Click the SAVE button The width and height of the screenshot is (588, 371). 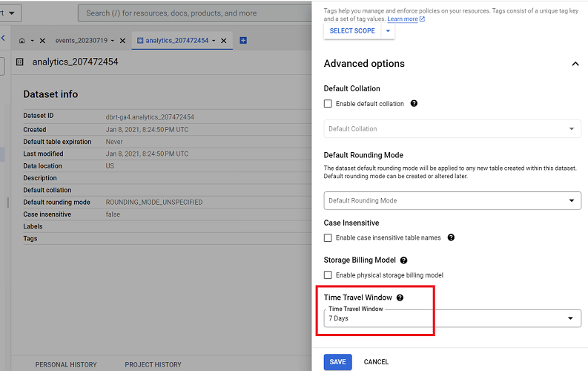coord(338,362)
